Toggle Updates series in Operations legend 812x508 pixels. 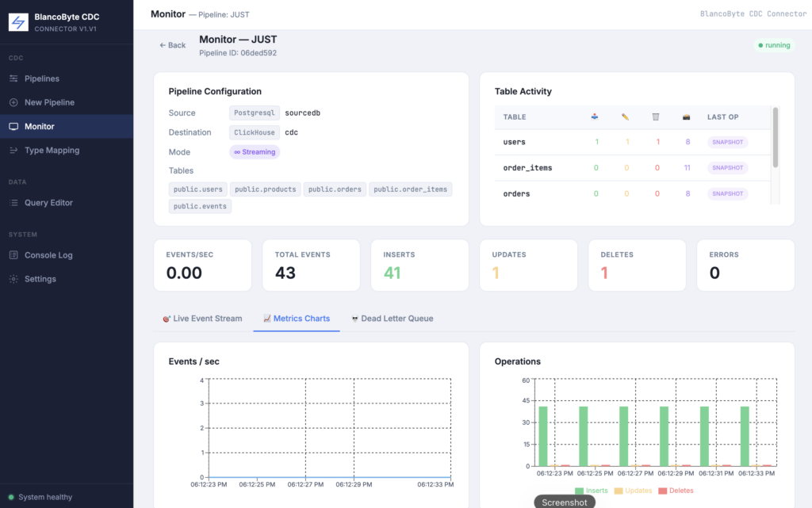(633, 491)
